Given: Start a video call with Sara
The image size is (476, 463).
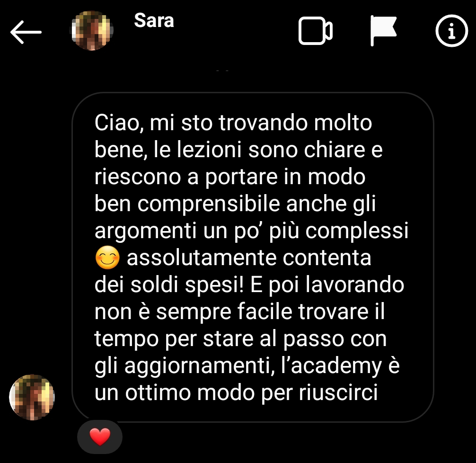Looking at the screenshot, I should point(316,31).
